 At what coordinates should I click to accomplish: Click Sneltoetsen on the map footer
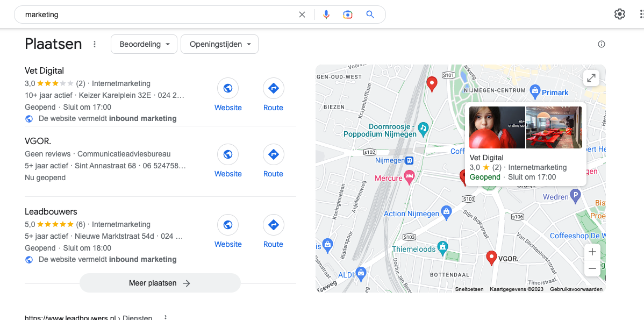pos(469,289)
